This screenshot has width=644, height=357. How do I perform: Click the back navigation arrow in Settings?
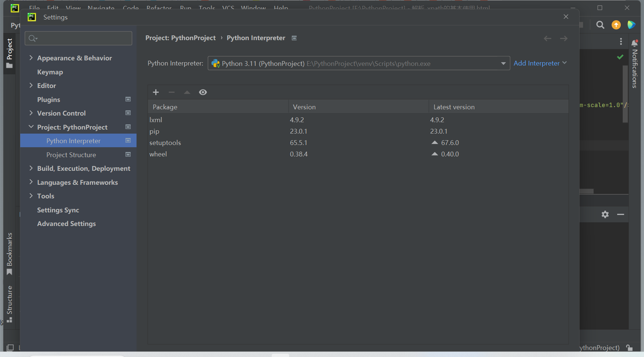pos(548,38)
